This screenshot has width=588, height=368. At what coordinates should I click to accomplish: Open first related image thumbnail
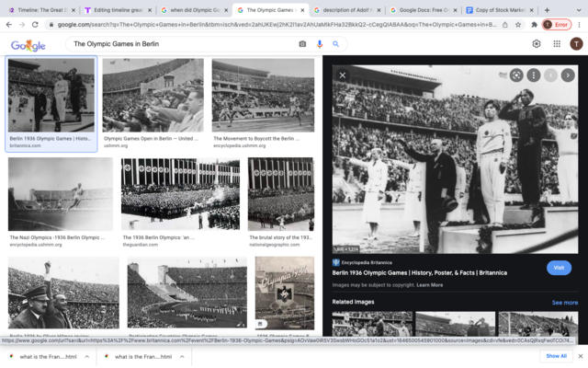(x=372, y=324)
